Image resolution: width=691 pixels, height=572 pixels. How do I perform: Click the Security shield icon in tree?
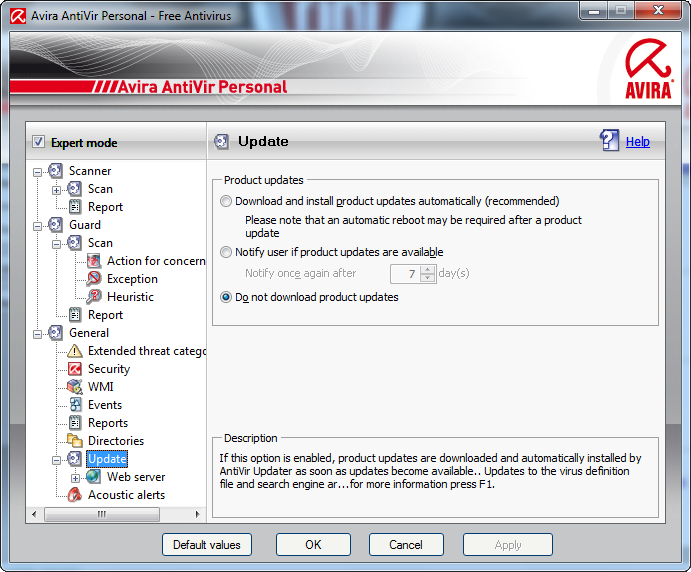pyautogui.click(x=75, y=369)
